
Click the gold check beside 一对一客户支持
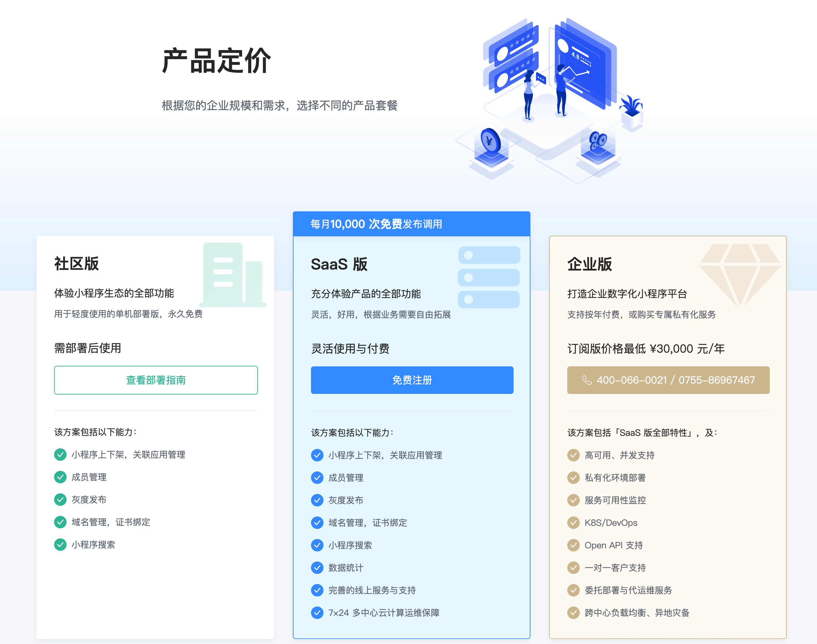tap(574, 568)
